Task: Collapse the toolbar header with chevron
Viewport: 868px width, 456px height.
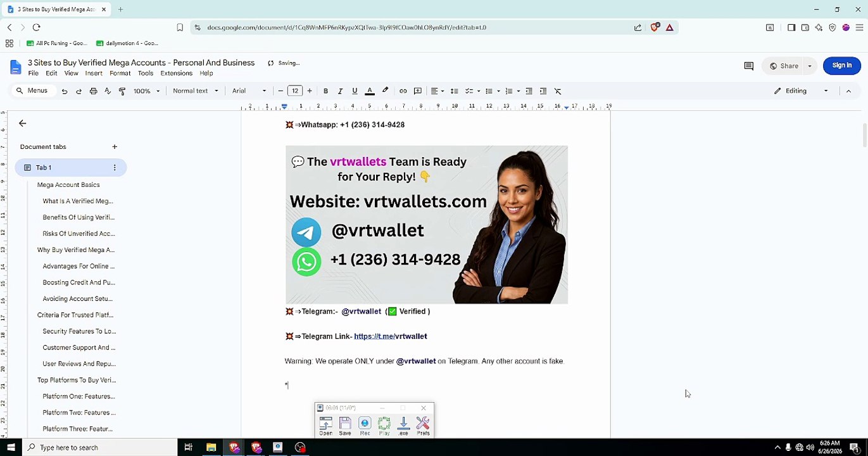Action: 848,91
